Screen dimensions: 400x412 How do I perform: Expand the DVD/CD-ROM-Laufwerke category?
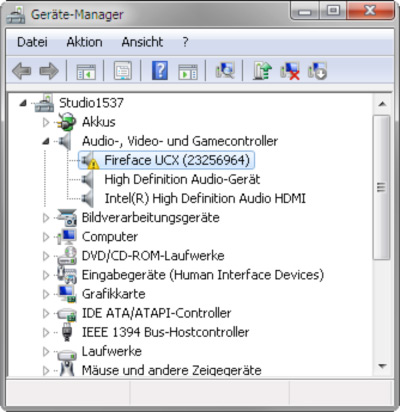(46, 256)
